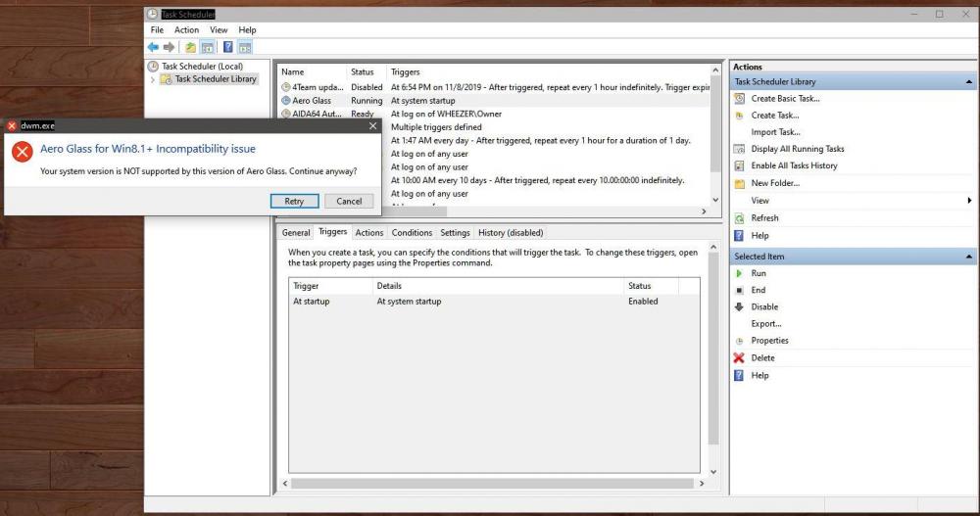Click the Show/Hide Console Tree toolbar icon

coord(207,47)
